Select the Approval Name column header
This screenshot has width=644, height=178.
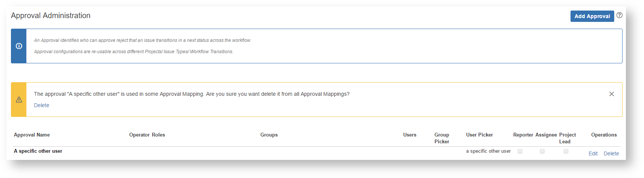(32, 135)
